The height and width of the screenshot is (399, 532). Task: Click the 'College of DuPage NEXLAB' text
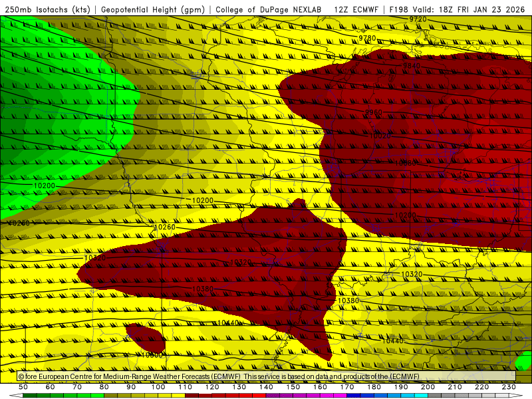tap(269, 9)
